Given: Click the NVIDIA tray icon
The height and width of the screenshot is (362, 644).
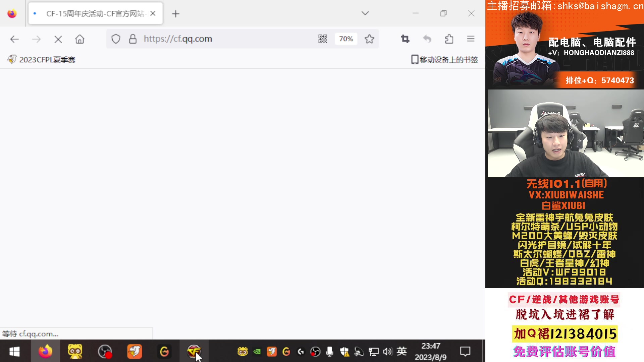Looking at the screenshot, I should 257,352.
